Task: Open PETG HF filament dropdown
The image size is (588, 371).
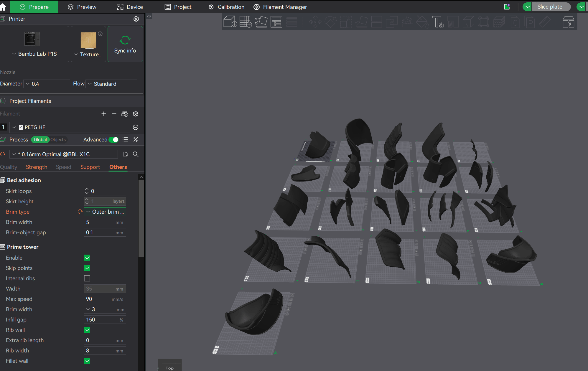Action: click(x=70, y=127)
